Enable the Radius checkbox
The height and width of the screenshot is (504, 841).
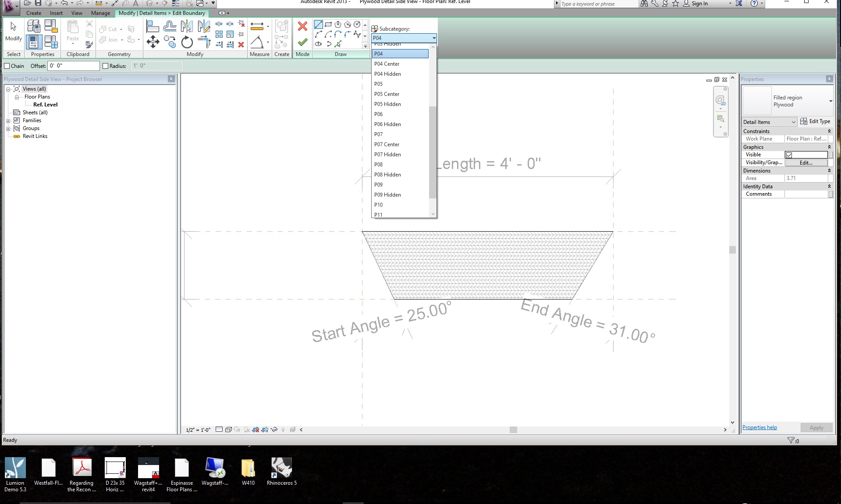point(105,66)
